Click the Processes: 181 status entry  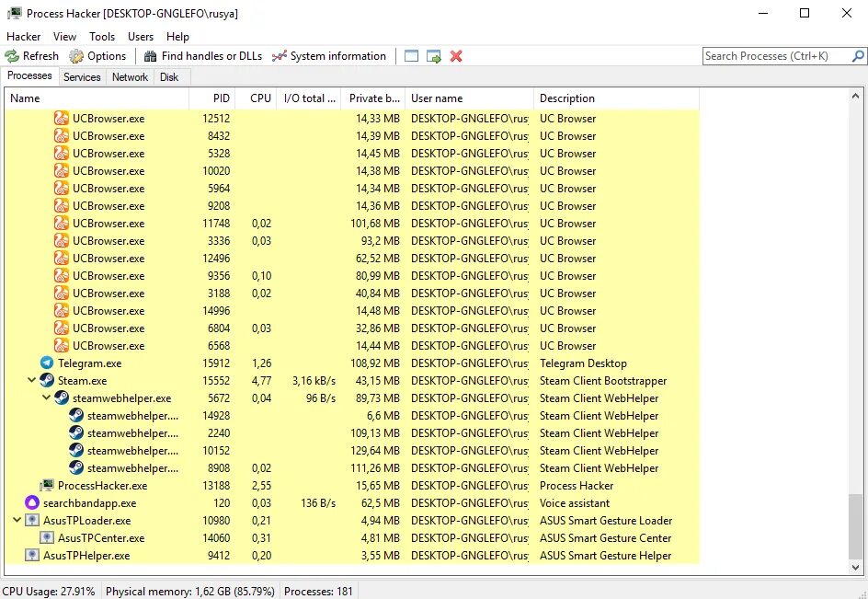click(318, 592)
